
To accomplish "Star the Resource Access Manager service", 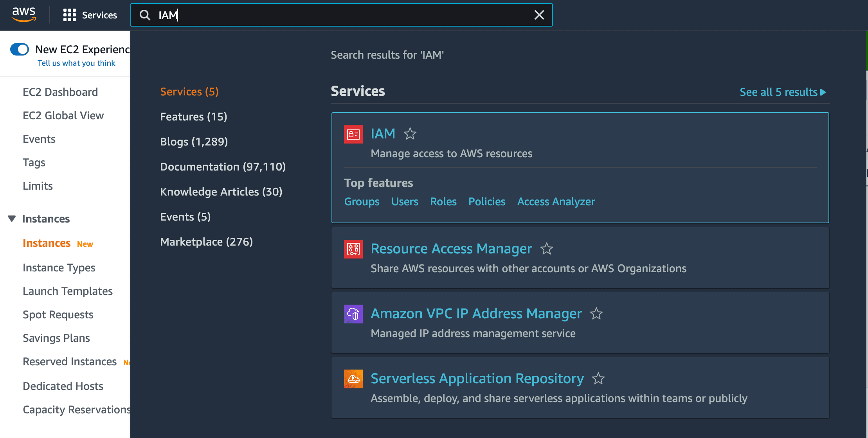I will coord(546,249).
